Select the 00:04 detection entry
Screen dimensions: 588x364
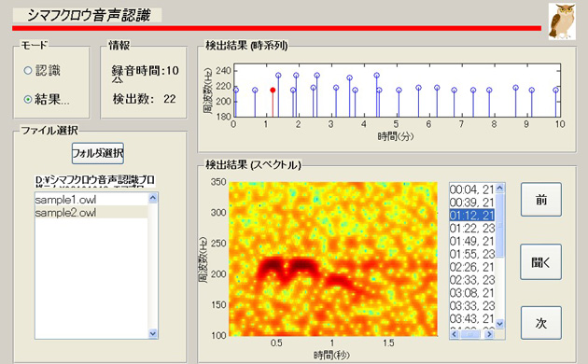472,189
